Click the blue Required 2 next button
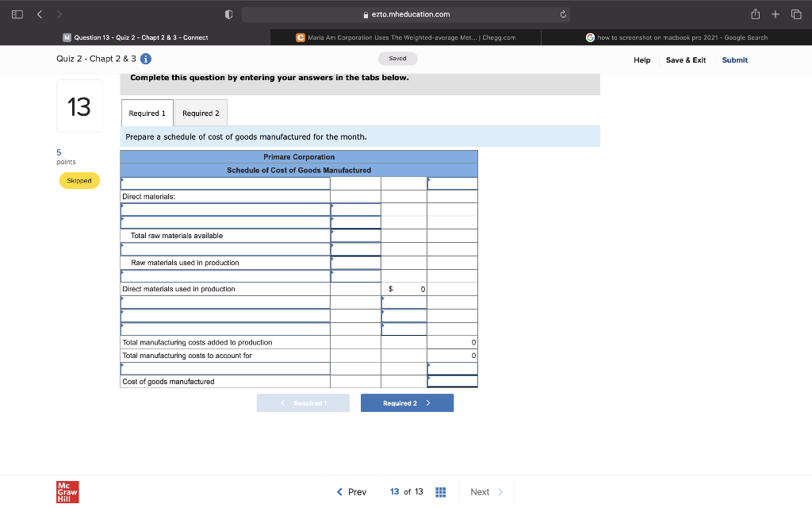This screenshot has height=508, width=812. [x=407, y=403]
